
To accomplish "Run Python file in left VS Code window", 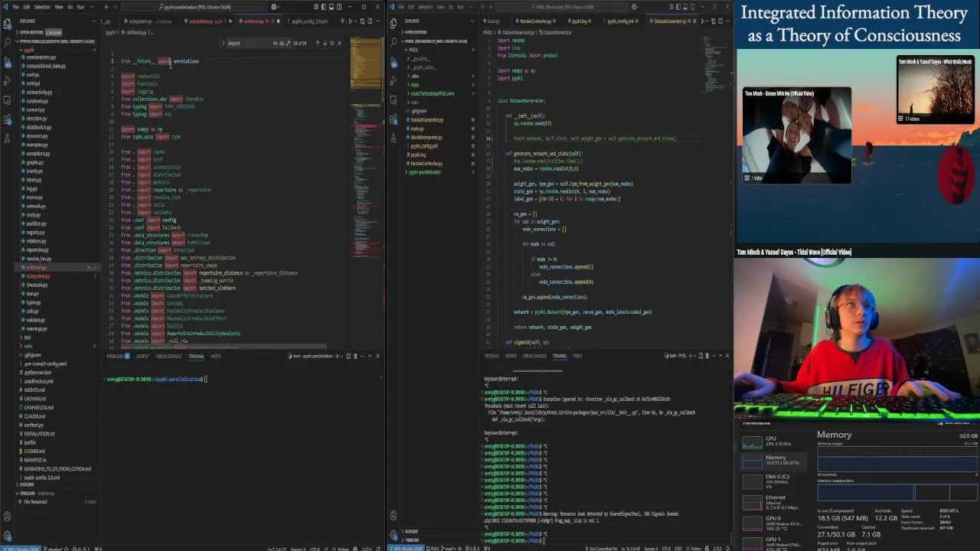I will pyautogui.click(x=351, y=21).
